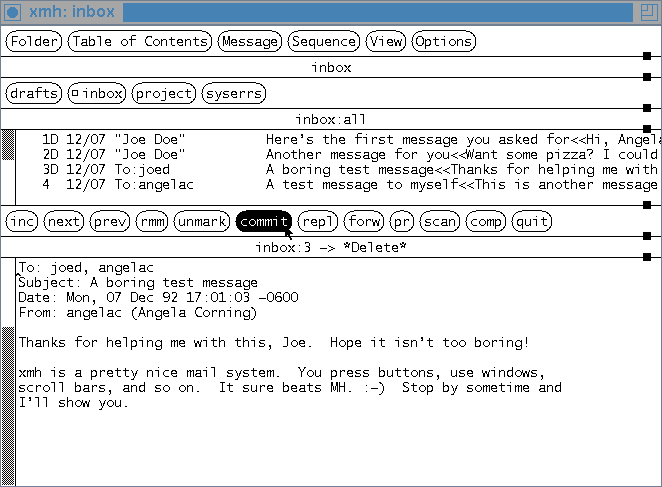Switch to the syserrs folder
The height and width of the screenshot is (487, 662).
[234, 93]
